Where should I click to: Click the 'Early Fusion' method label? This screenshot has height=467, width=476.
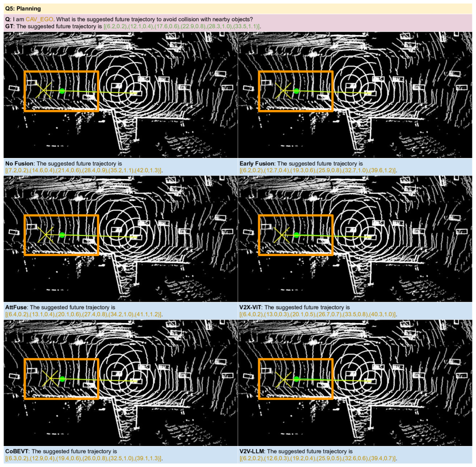point(257,163)
